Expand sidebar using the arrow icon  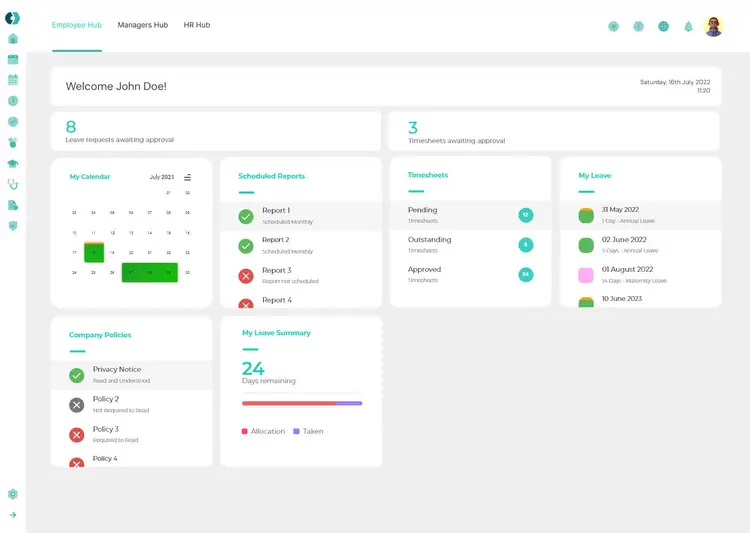pos(13,515)
